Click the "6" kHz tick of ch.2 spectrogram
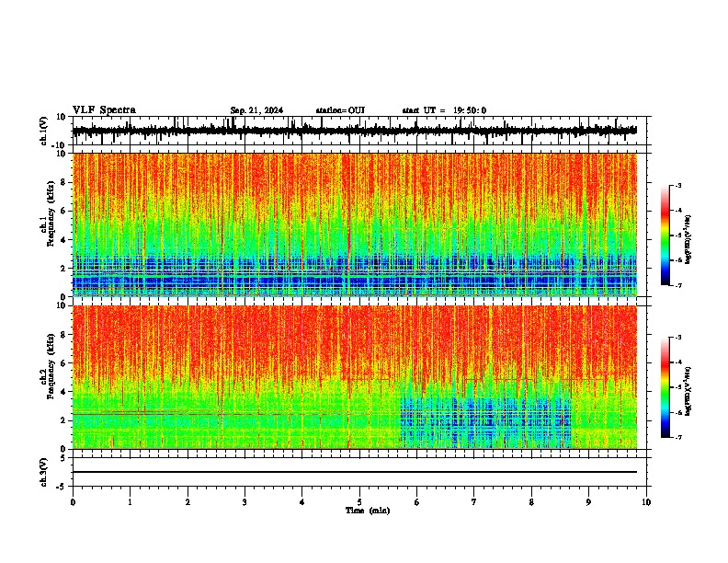Screen dimensions: 728x563 (64, 363)
